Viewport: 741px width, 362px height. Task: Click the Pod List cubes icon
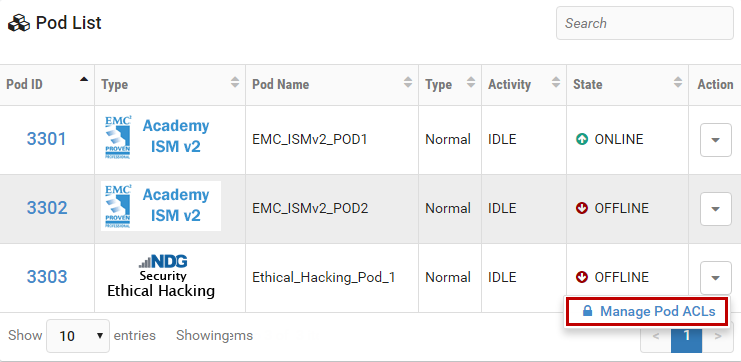coord(19,23)
